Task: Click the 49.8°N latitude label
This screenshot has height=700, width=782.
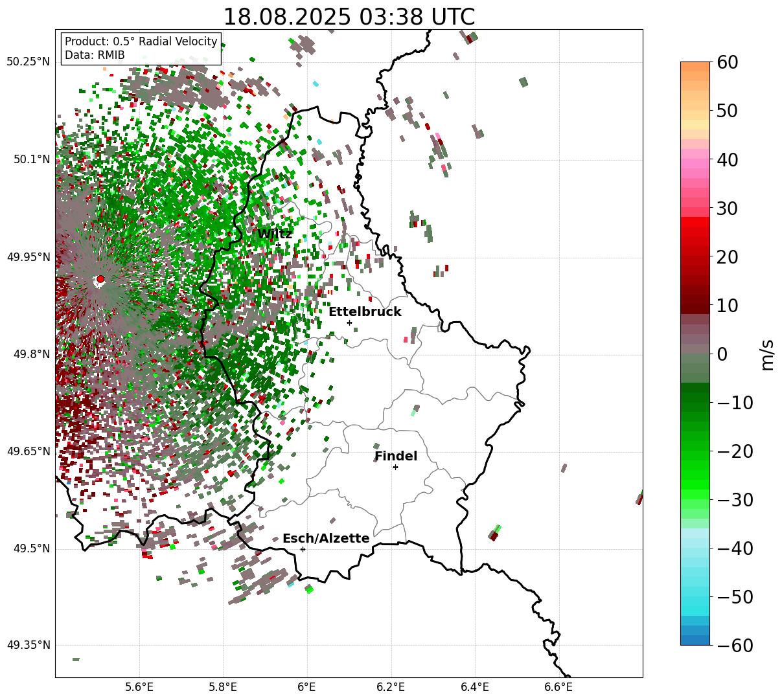Action: pyautogui.click(x=31, y=354)
